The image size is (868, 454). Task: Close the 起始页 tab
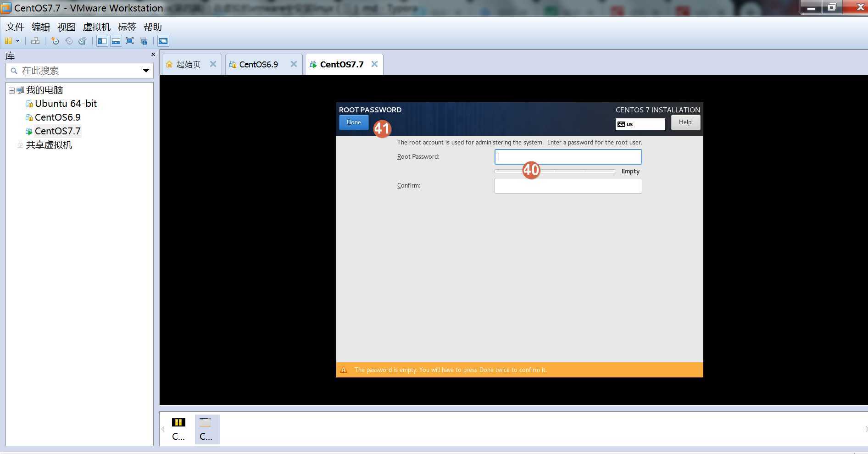pos(213,64)
